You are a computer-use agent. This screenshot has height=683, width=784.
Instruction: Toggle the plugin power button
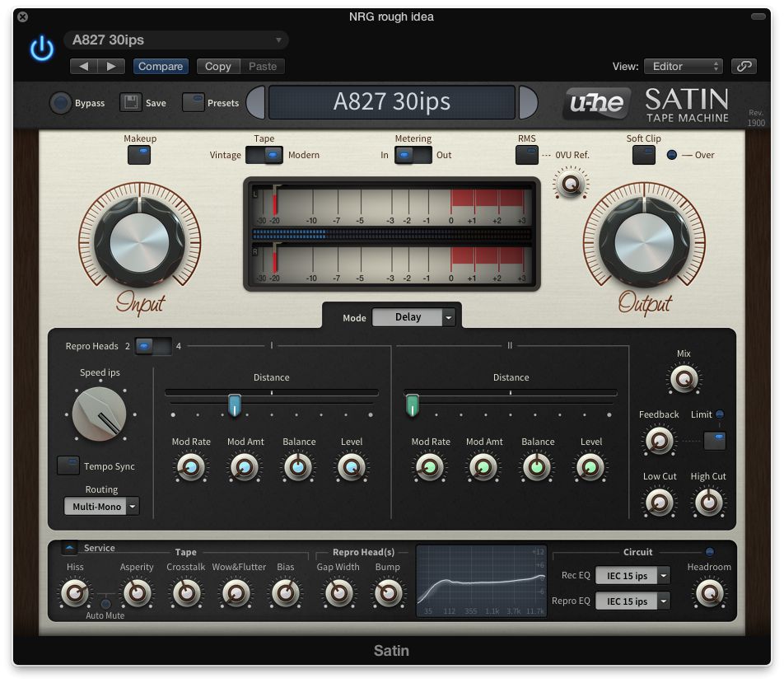pos(42,49)
